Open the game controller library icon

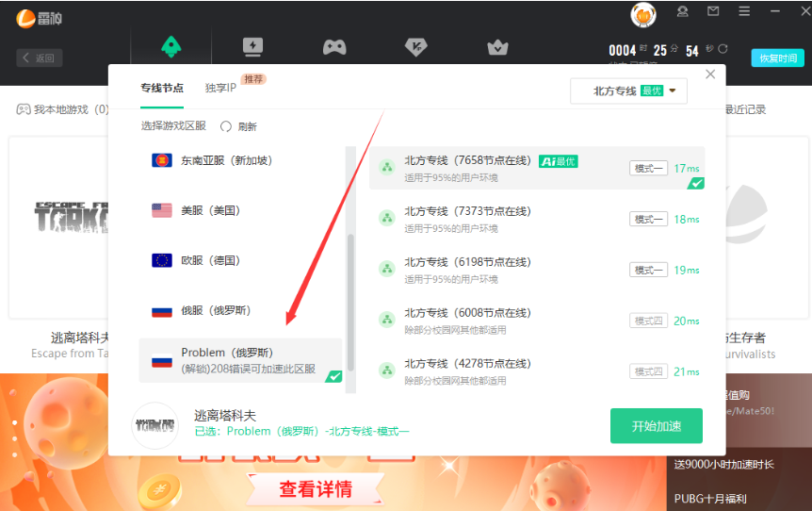click(x=334, y=48)
